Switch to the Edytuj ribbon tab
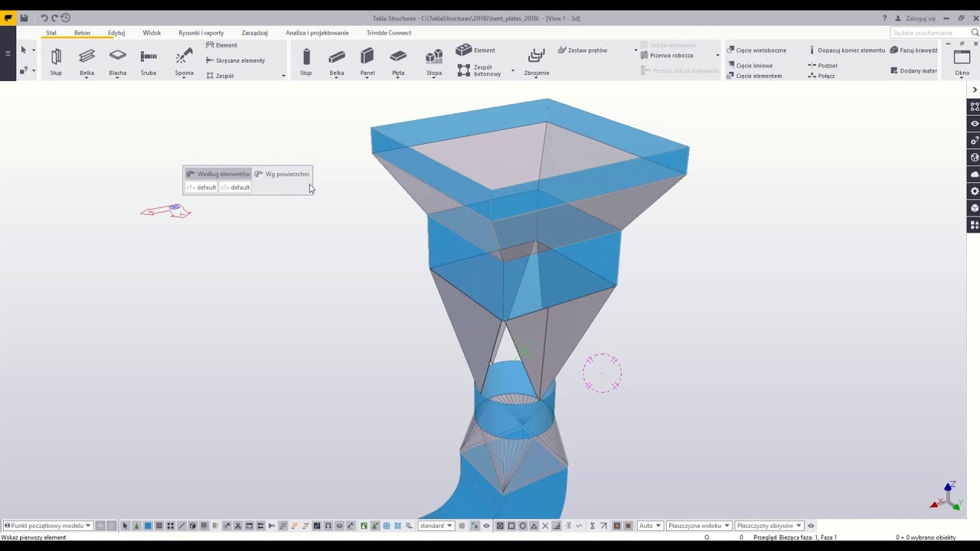Screen dimensions: 980x551 click(x=116, y=33)
